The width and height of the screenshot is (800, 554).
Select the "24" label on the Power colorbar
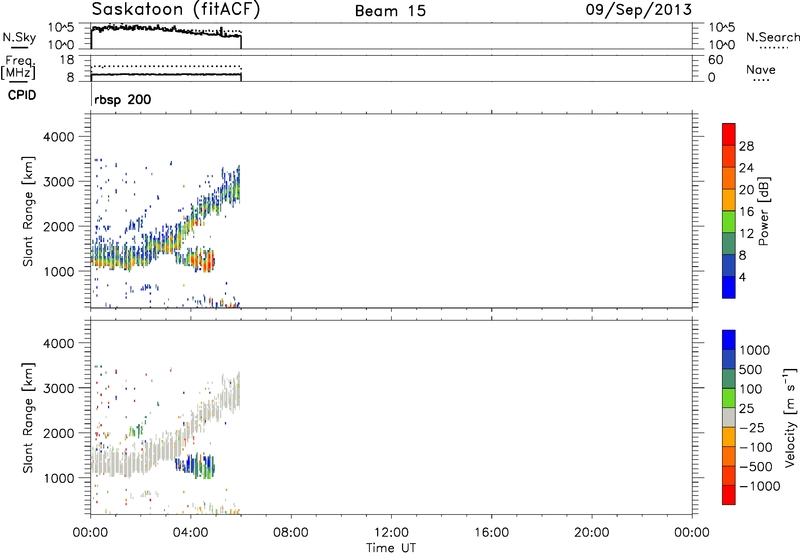click(746, 168)
